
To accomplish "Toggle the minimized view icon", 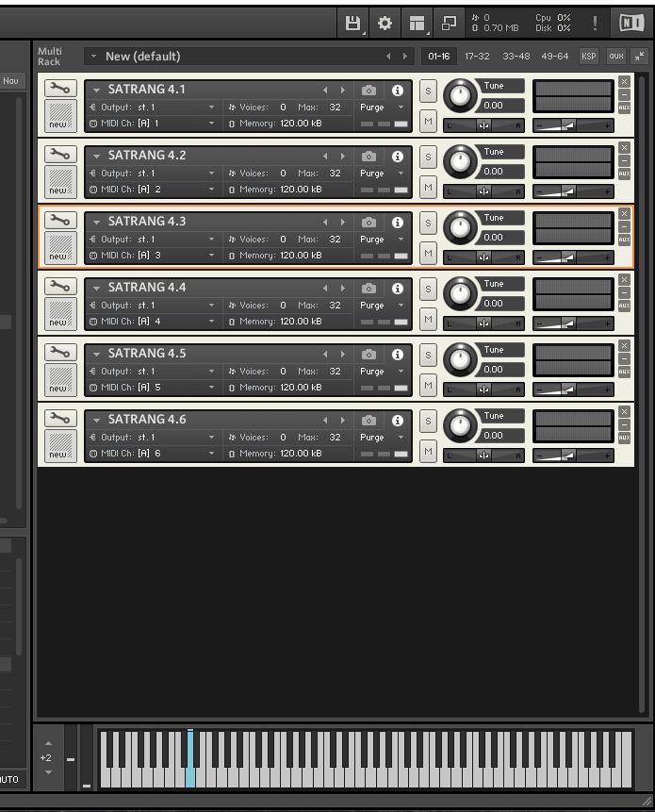I will (x=449, y=24).
